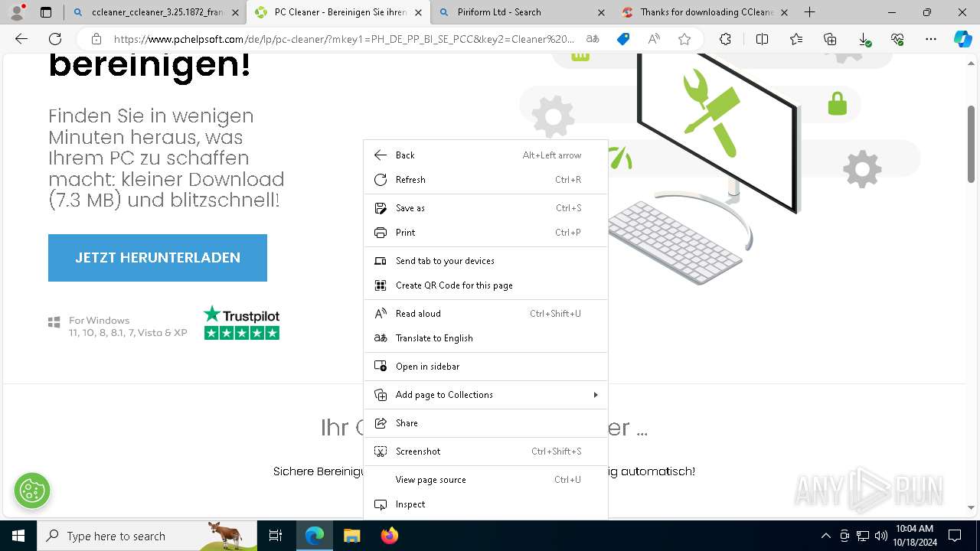Open File Explorer from the taskbar

[x=351, y=536]
